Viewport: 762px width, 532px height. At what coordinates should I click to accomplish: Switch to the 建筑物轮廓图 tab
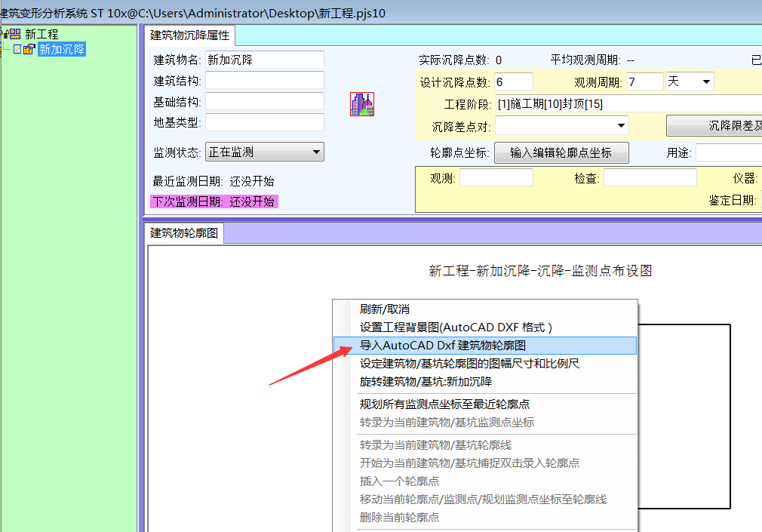click(184, 233)
